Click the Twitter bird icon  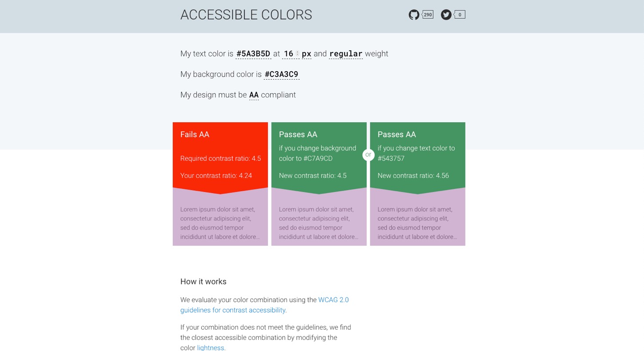click(446, 15)
